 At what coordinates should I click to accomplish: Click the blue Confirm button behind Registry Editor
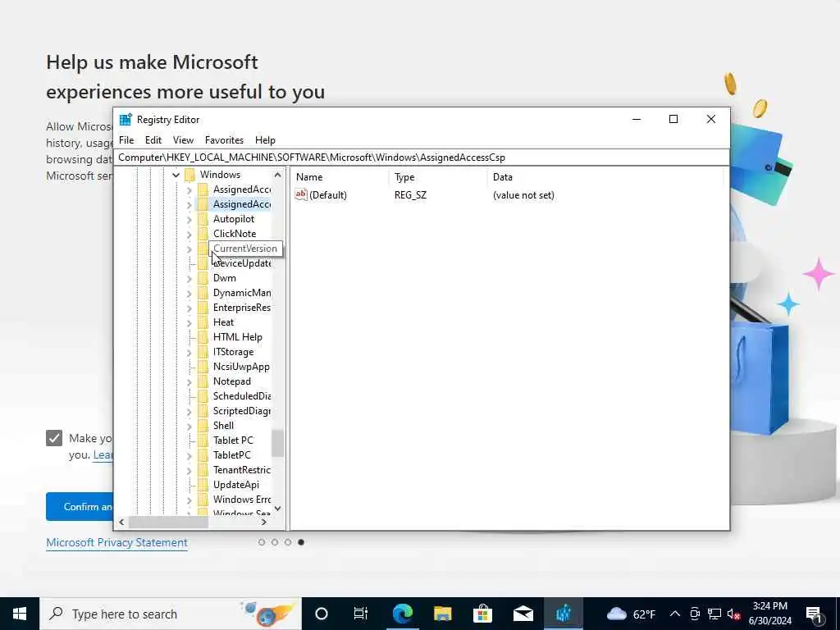click(x=80, y=506)
